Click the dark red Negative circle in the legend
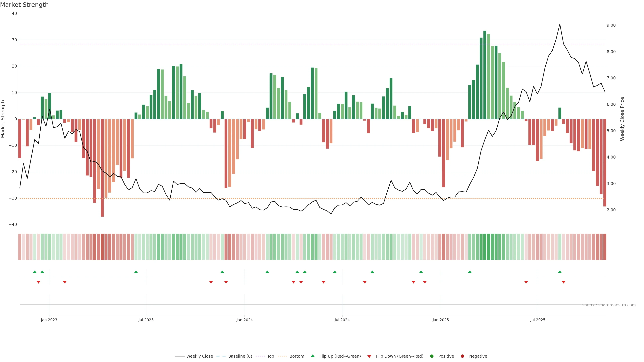The height and width of the screenshot is (362, 644). coord(462,356)
